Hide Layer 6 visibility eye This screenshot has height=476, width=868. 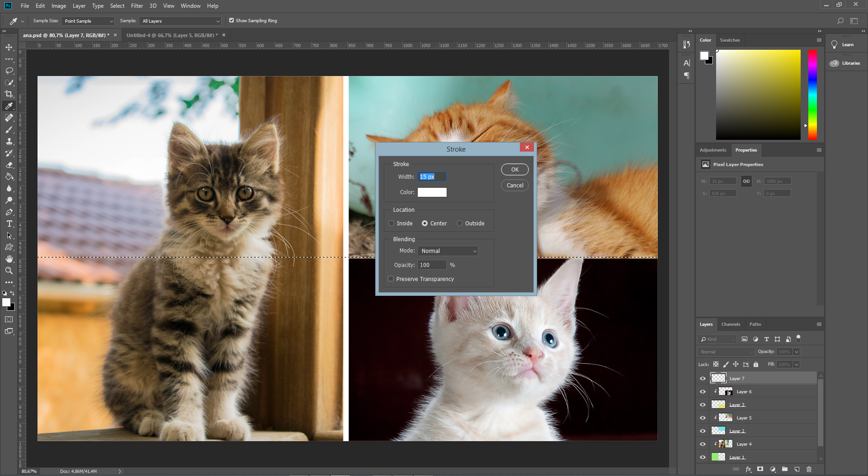click(703, 392)
